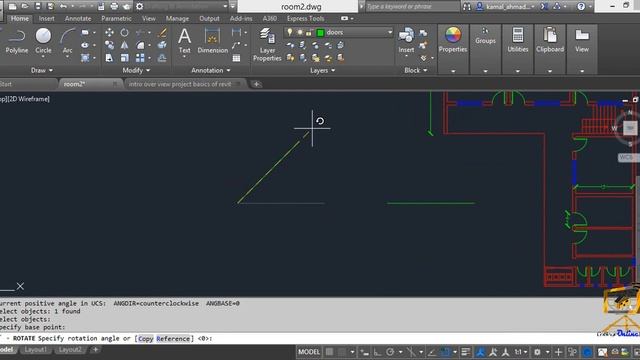Choose the Reference option in command line
This screenshot has width=640, height=360.
[173, 338]
